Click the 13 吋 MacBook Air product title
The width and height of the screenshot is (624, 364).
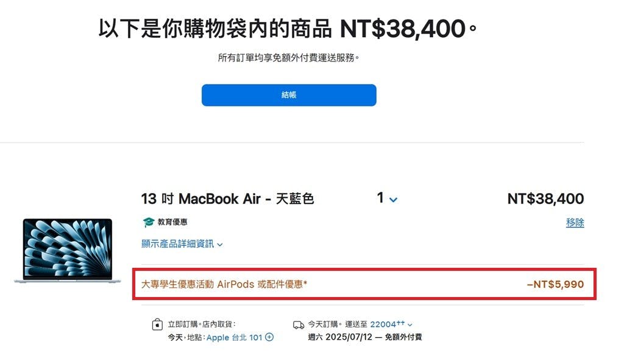pyautogui.click(x=227, y=198)
